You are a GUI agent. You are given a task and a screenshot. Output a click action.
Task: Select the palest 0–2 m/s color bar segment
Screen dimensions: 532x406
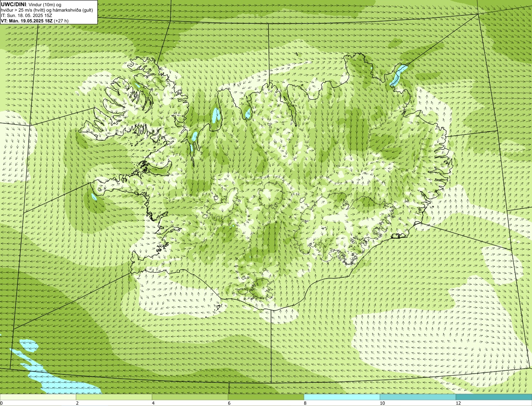[x=38, y=397]
